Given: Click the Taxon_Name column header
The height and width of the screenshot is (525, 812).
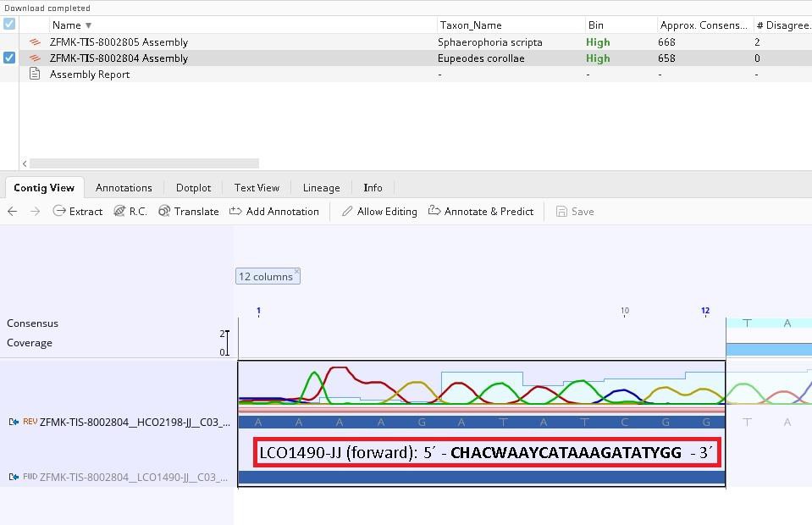Looking at the screenshot, I should 470,25.
